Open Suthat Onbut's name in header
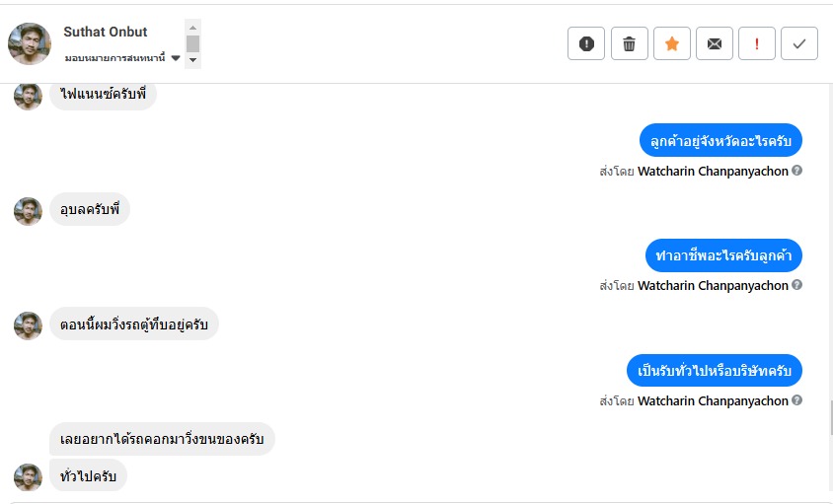The image size is (833, 504). 106,32
